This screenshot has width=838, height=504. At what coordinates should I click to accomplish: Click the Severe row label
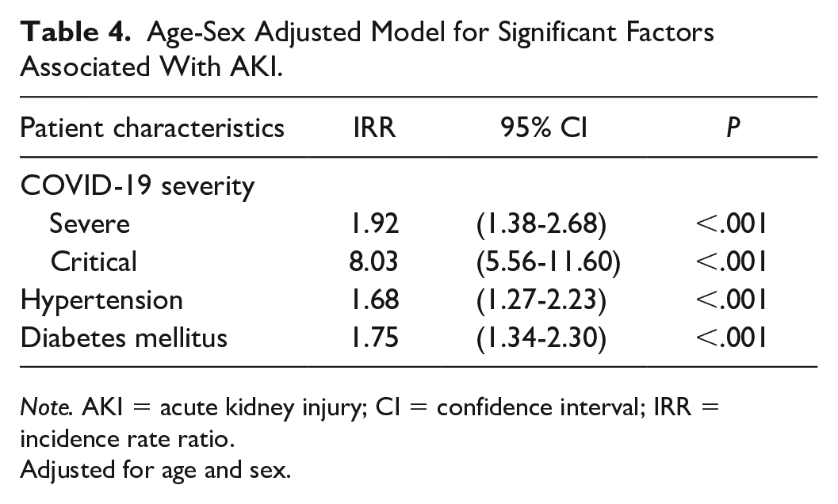(x=90, y=223)
